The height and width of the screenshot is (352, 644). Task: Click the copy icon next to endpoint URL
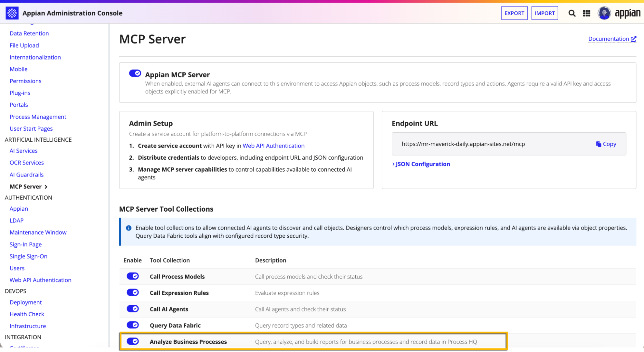tap(599, 144)
